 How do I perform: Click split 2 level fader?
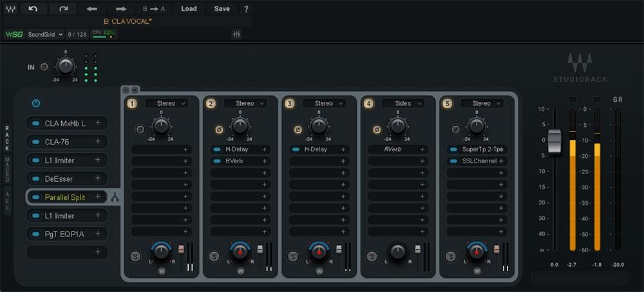[x=260, y=249]
